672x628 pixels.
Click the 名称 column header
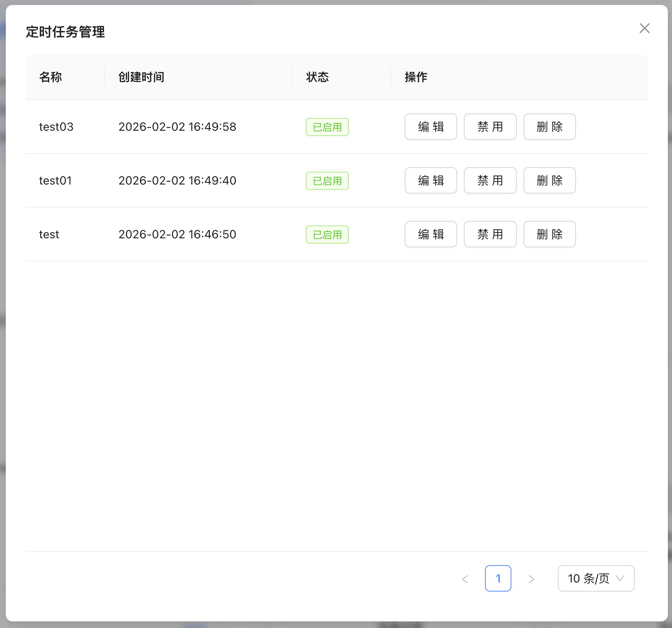click(50, 77)
